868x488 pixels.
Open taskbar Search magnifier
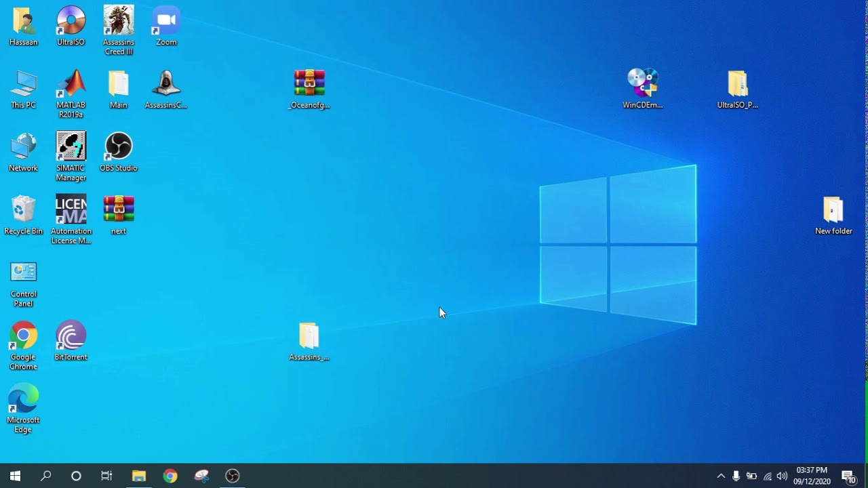(x=45, y=476)
